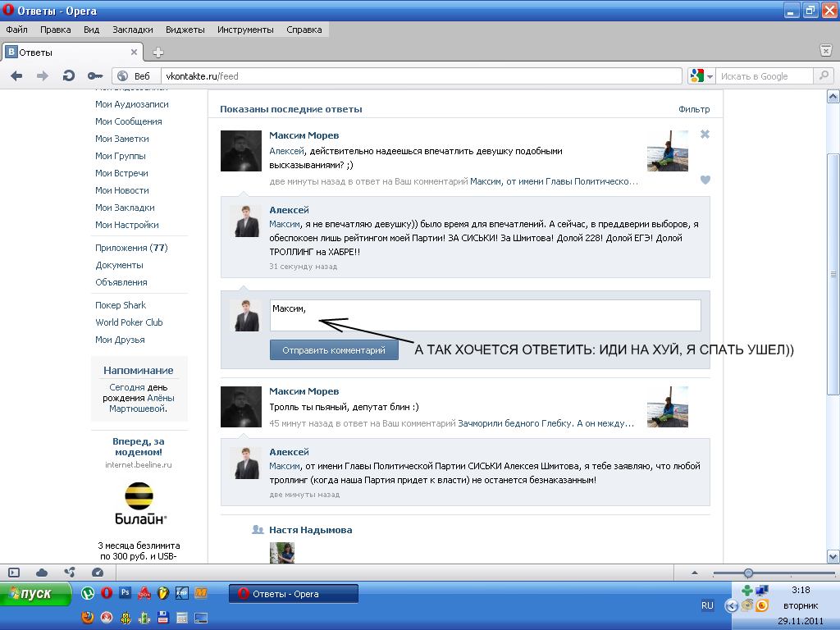Open the Справка menu

304,30
